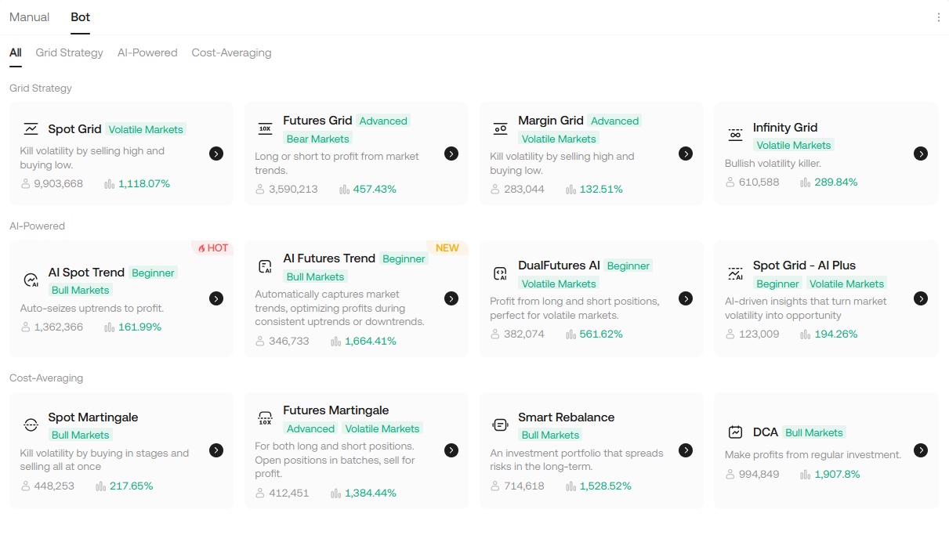Click the Spot Grid bot icon
This screenshot has width=949, height=560.
click(x=31, y=129)
